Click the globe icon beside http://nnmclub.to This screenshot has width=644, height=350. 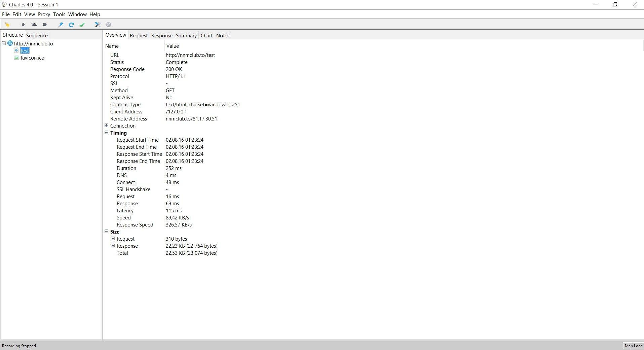coord(10,43)
